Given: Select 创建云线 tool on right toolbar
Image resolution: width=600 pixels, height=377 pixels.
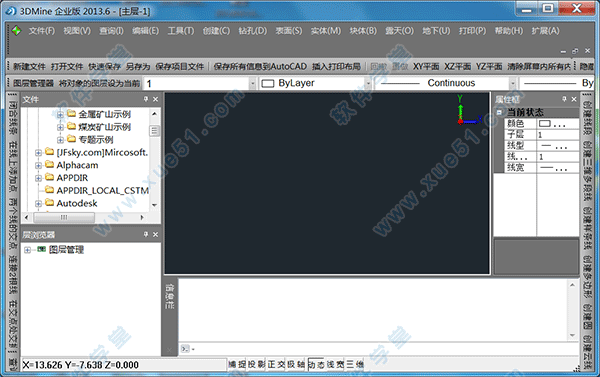Looking at the screenshot, I should [587, 353].
